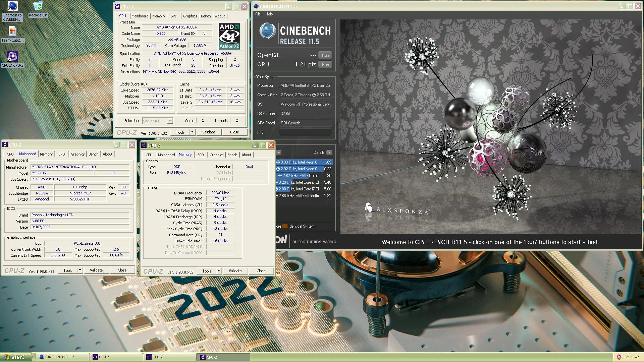Image resolution: width=644 pixels, height=362 pixels.
Task: Select the third CPU-Z taskbar button
Action: coord(224,357)
